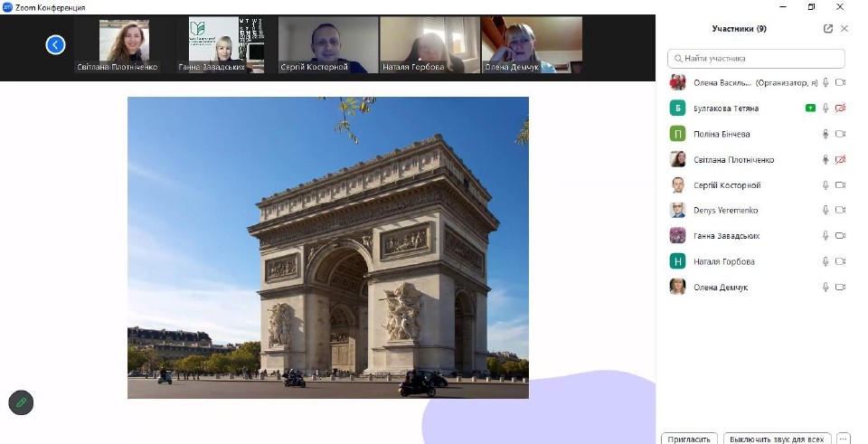Click Поліна Бінчева's green П avatar
Image resolution: width=868 pixels, height=444 pixels.
pyautogui.click(x=677, y=134)
